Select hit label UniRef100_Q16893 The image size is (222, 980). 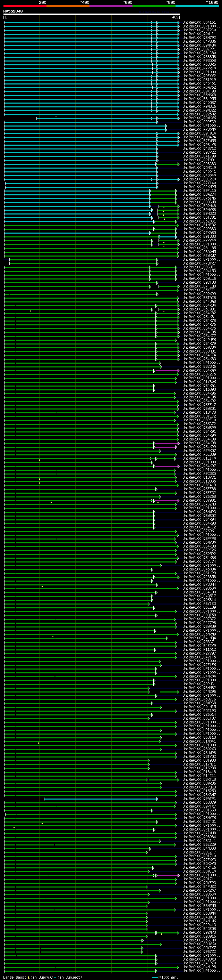tap(199, 390)
